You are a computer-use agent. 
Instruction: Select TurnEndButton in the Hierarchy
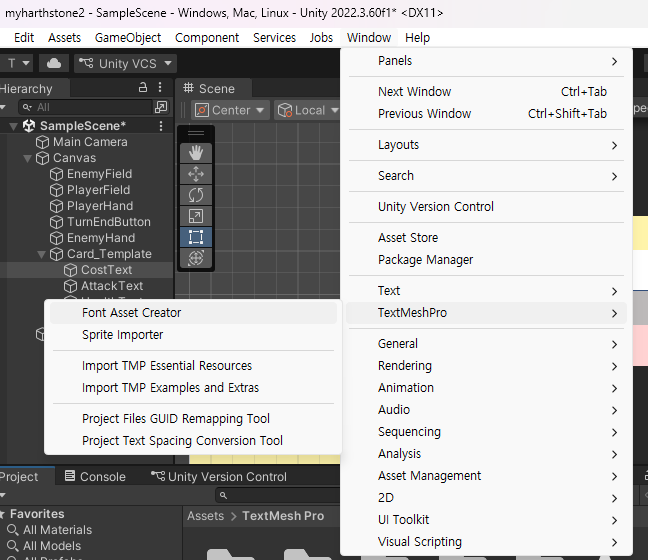click(109, 222)
